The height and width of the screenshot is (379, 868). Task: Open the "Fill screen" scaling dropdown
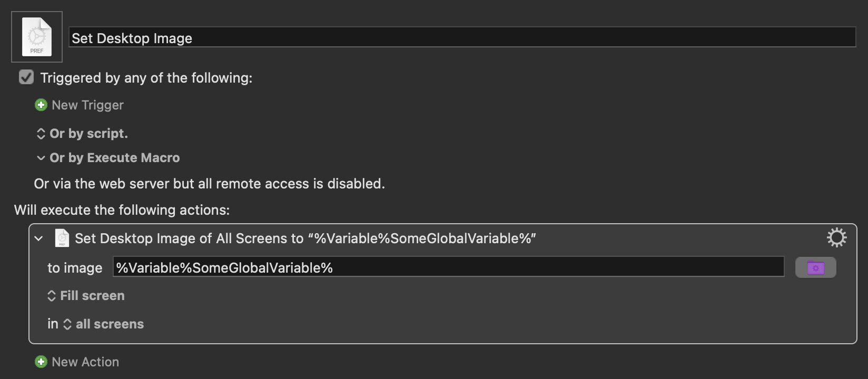click(86, 296)
